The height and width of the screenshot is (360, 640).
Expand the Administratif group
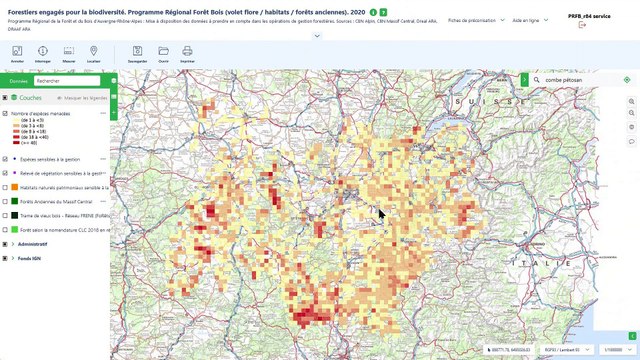pos(13,244)
